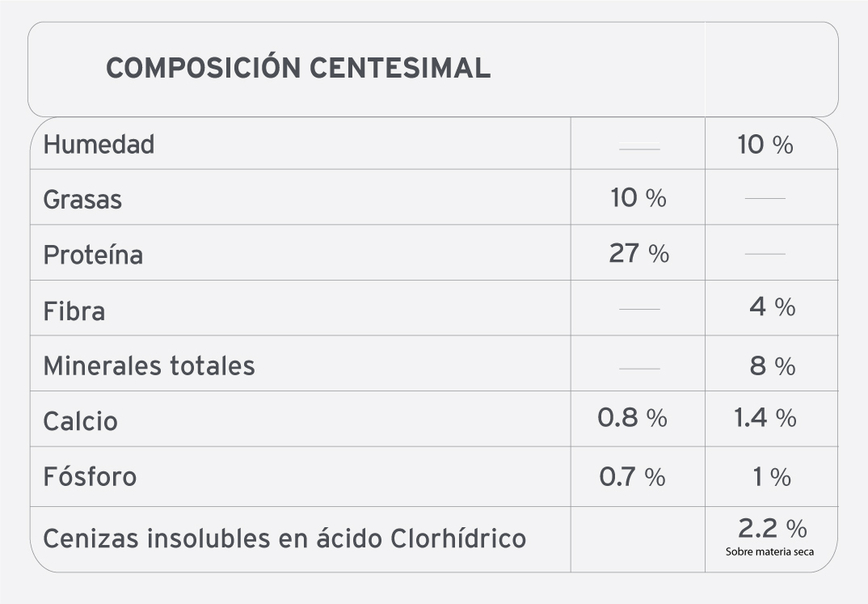Select the Grasas row label
This screenshot has height=604, width=868.
(x=82, y=199)
